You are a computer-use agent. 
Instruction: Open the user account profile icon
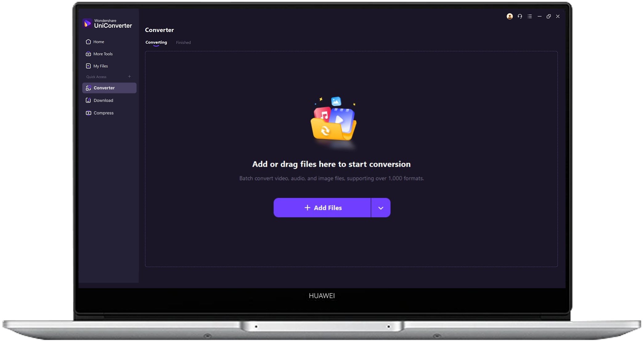[x=510, y=16]
